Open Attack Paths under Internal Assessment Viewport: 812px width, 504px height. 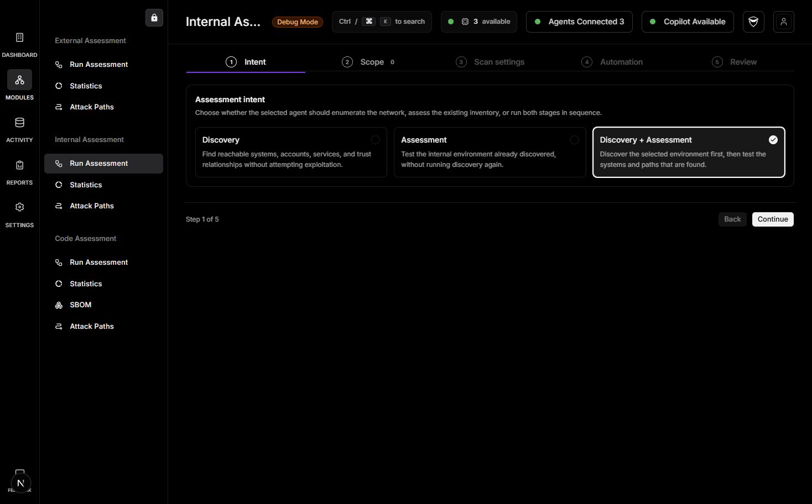pos(103,206)
